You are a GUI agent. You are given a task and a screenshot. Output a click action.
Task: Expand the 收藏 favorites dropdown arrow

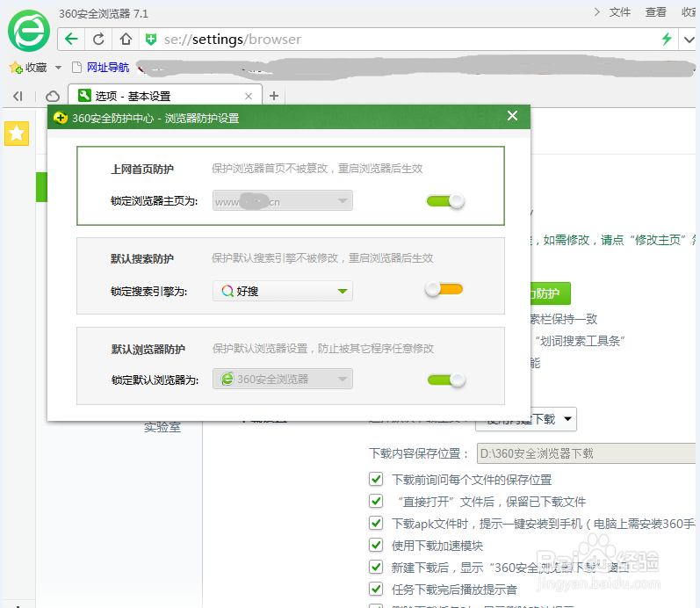point(58,68)
